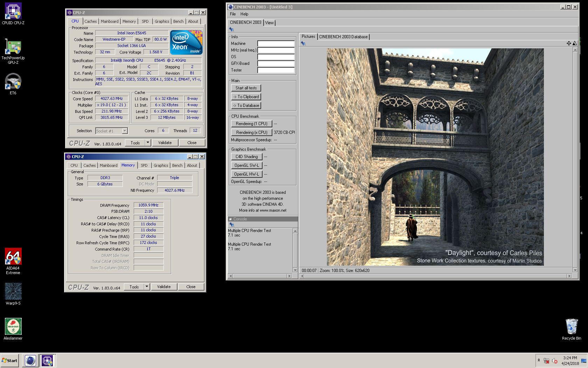Click the To Database button

tap(246, 105)
